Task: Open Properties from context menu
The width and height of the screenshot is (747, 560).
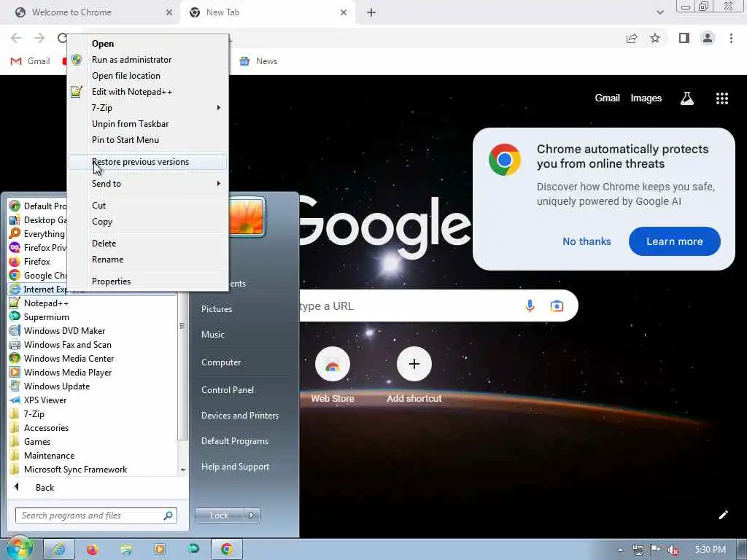Action: (x=148, y=281)
